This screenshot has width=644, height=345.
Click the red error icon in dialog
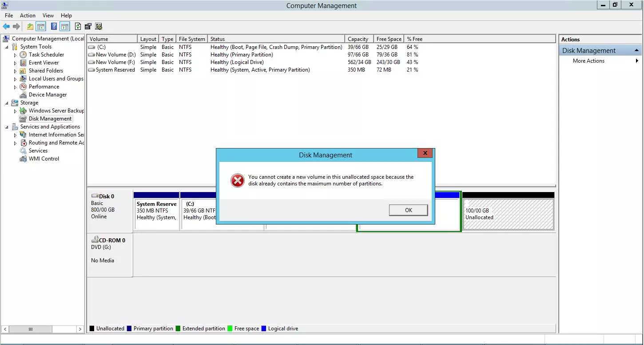[238, 180]
